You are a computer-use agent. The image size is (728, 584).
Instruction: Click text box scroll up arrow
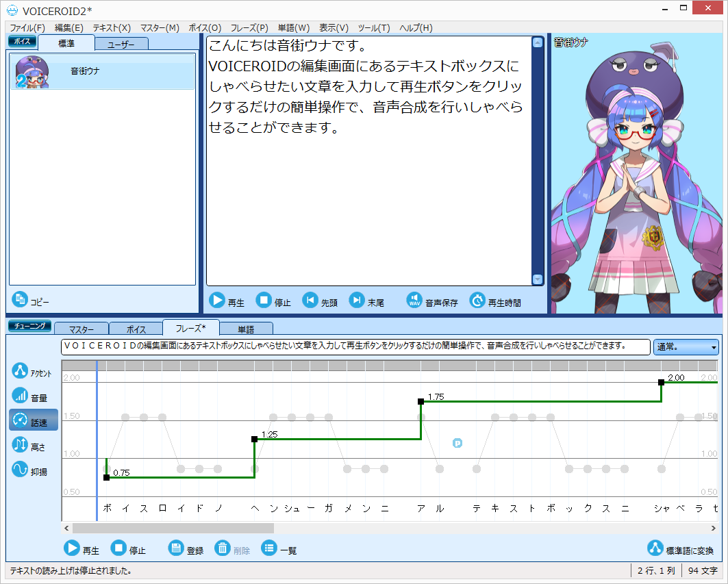click(537, 42)
